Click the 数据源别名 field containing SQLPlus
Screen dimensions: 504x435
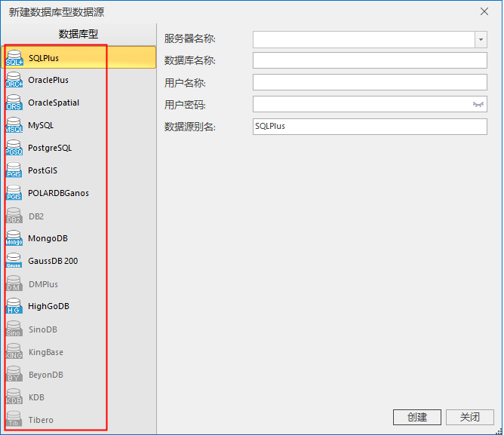(370, 127)
